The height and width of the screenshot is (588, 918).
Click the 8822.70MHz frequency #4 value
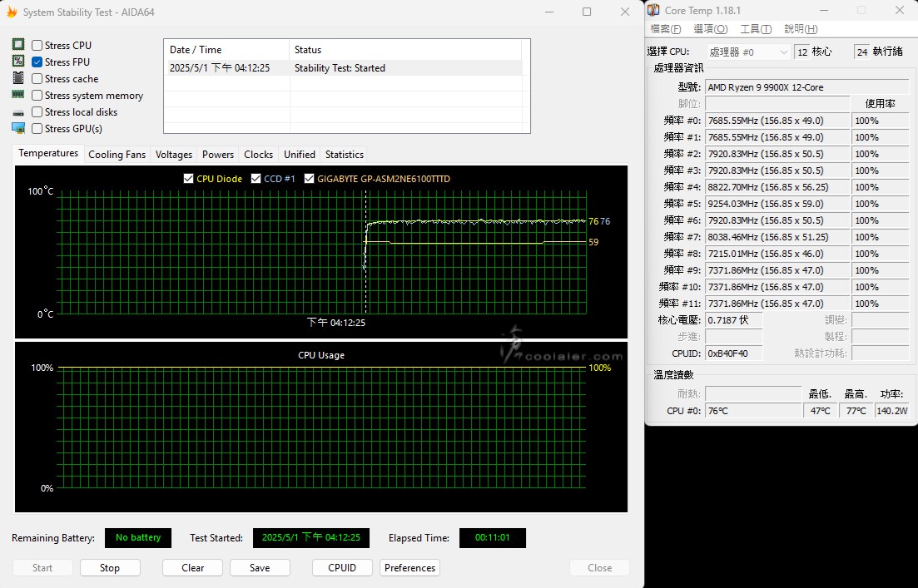777,187
